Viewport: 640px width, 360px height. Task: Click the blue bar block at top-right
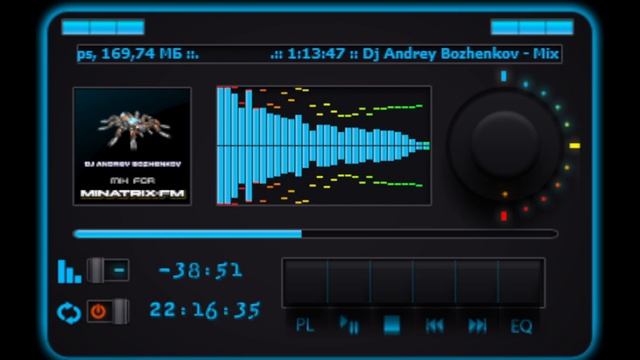(532, 27)
